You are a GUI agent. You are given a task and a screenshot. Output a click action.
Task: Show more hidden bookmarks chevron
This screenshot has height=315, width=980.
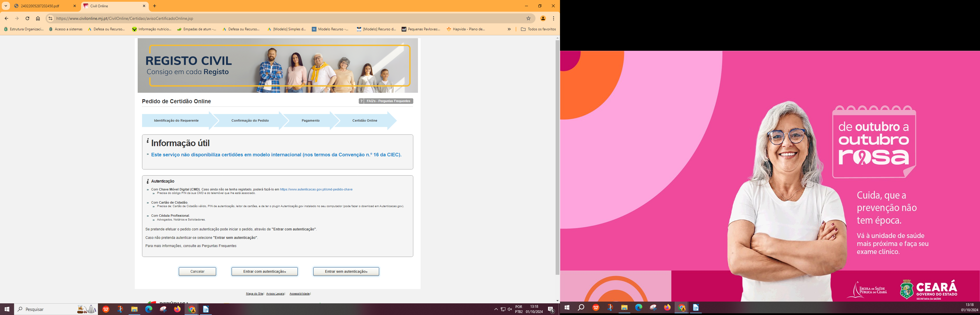tap(509, 29)
